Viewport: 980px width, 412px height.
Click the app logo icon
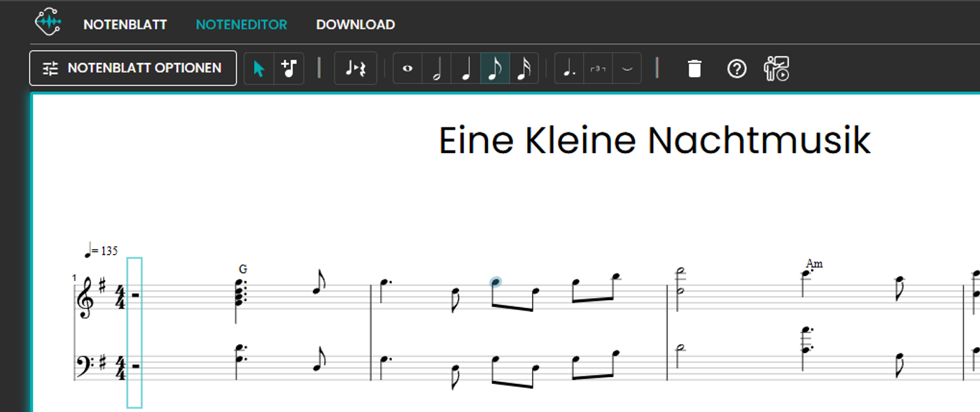tap(48, 22)
